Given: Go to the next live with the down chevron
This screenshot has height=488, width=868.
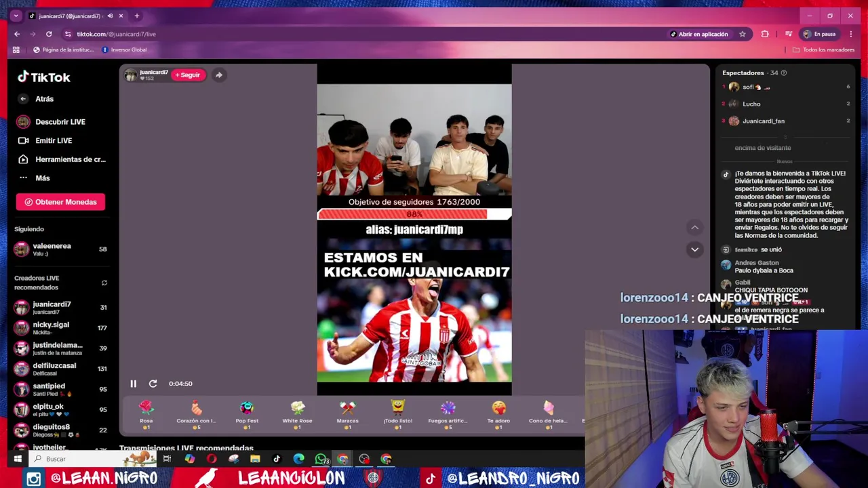Looking at the screenshot, I should [694, 249].
